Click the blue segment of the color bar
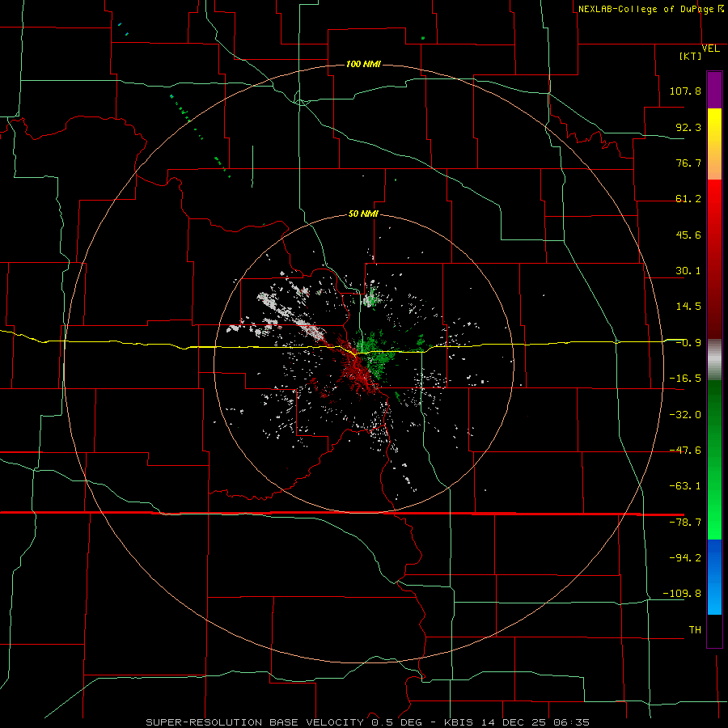The width and height of the screenshot is (728, 728). pos(714,577)
